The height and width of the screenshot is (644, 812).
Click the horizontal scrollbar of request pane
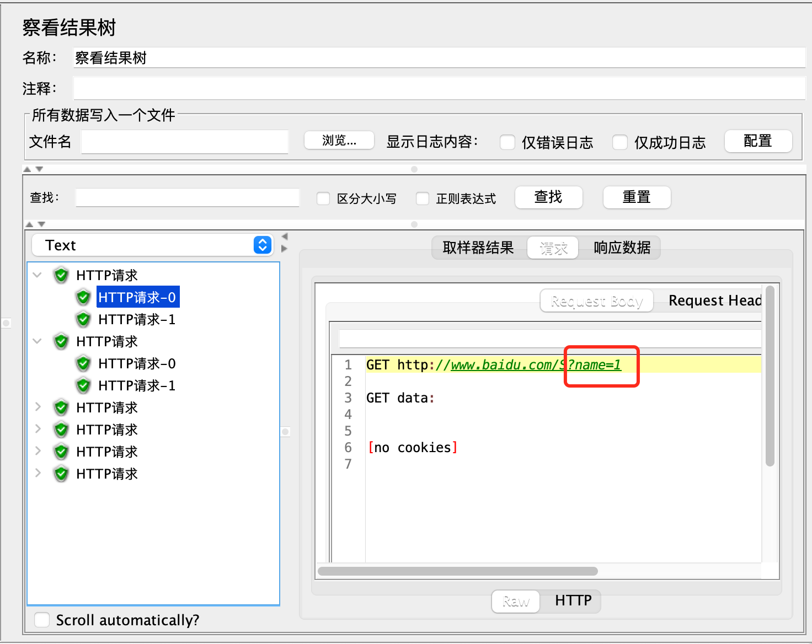click(x=458, y=571)
